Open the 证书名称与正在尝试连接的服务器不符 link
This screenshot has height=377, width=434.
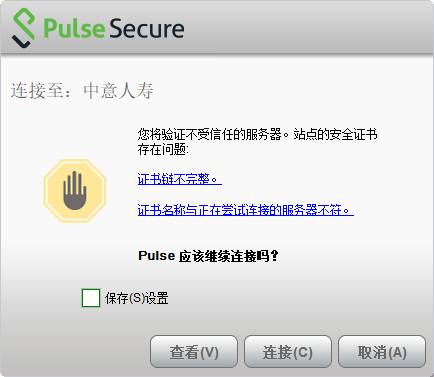pos(245,210)
